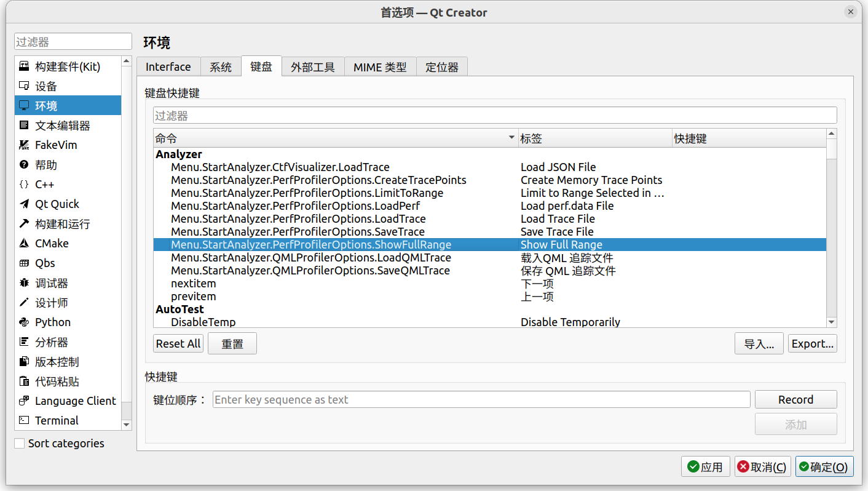Select the FakeVim icon
The width and height of the screenshot is (868, 491).
(24, 145)
